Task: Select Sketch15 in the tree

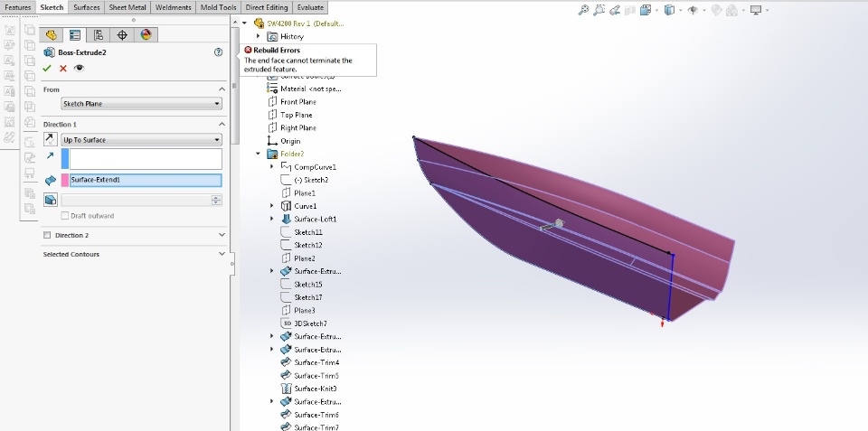Action: pos(307,285)
